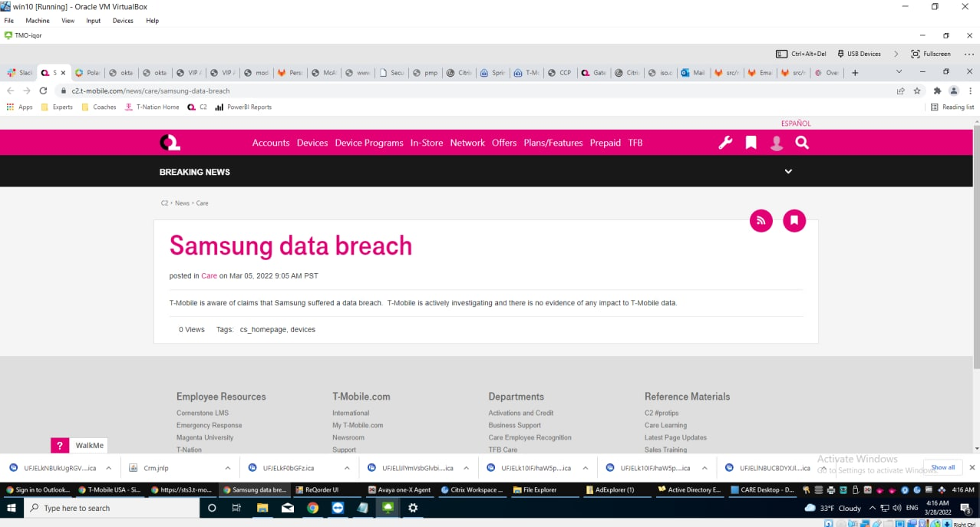Click the Windows taskbar search box
This screenshot has height=527, width=980.
(111, 508)
